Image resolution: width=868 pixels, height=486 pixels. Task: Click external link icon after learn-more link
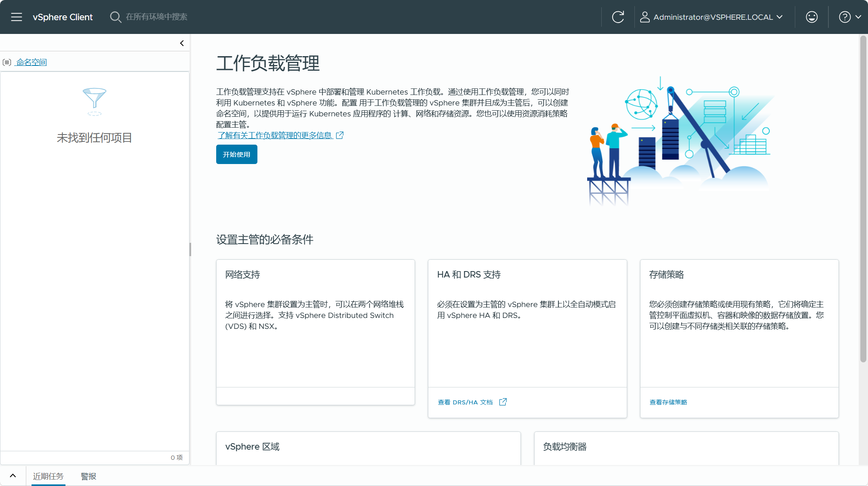click(340, 135)
